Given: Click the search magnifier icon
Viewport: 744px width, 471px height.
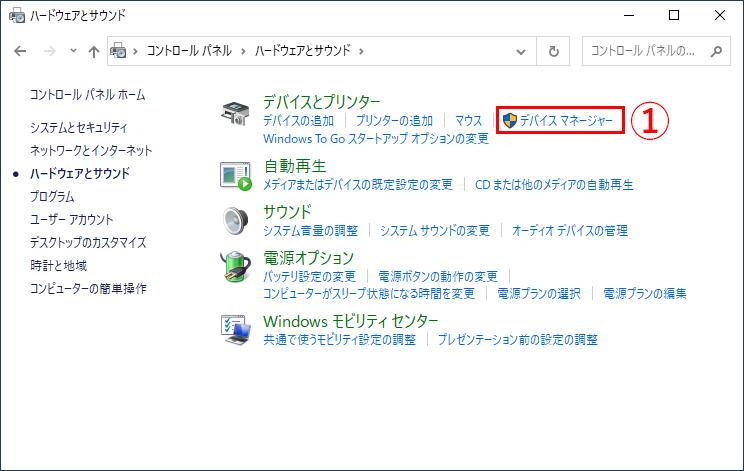Looking at the screenshot, I should tap(716, 51).
